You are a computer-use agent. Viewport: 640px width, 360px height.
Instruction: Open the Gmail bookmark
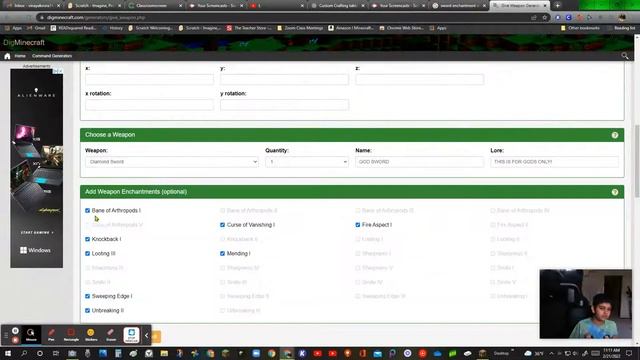pyautogui.click(x=36, y=28)
